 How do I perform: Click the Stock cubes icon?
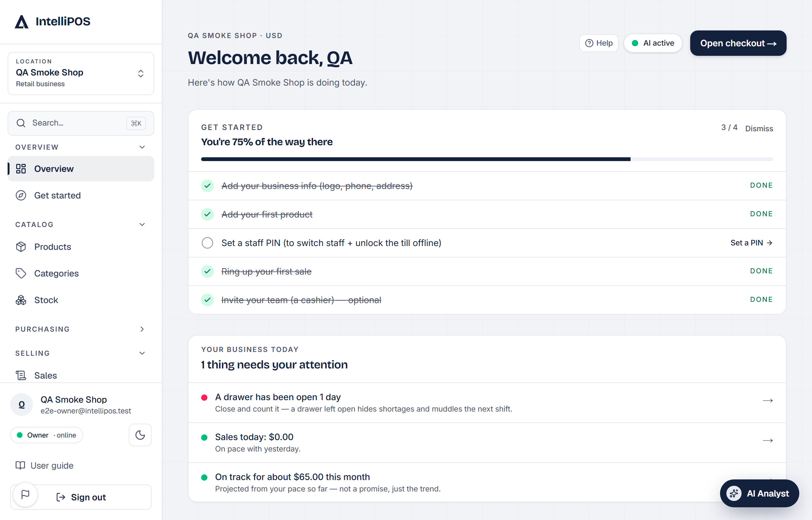21,300
